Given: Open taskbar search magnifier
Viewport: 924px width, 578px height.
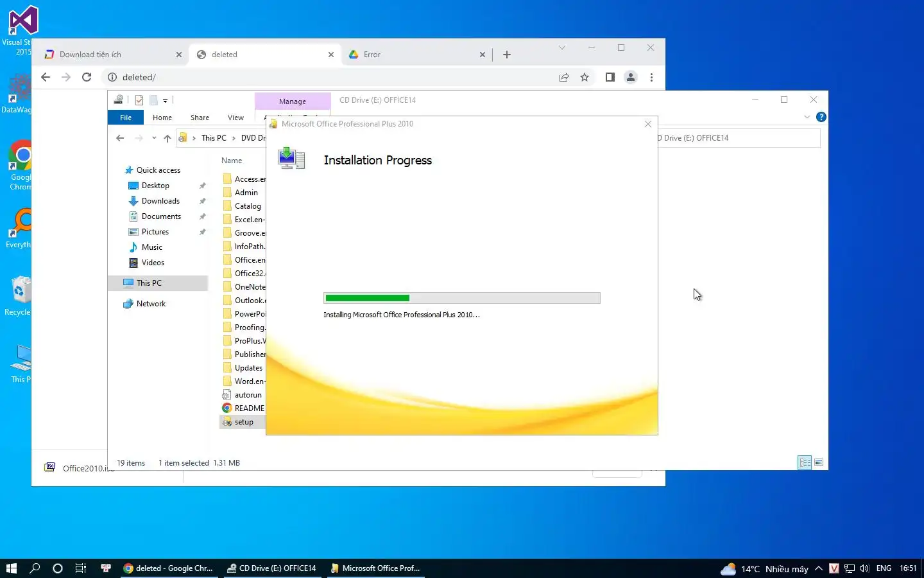Looking at the screenshot, I should click(x=35, y=568).
